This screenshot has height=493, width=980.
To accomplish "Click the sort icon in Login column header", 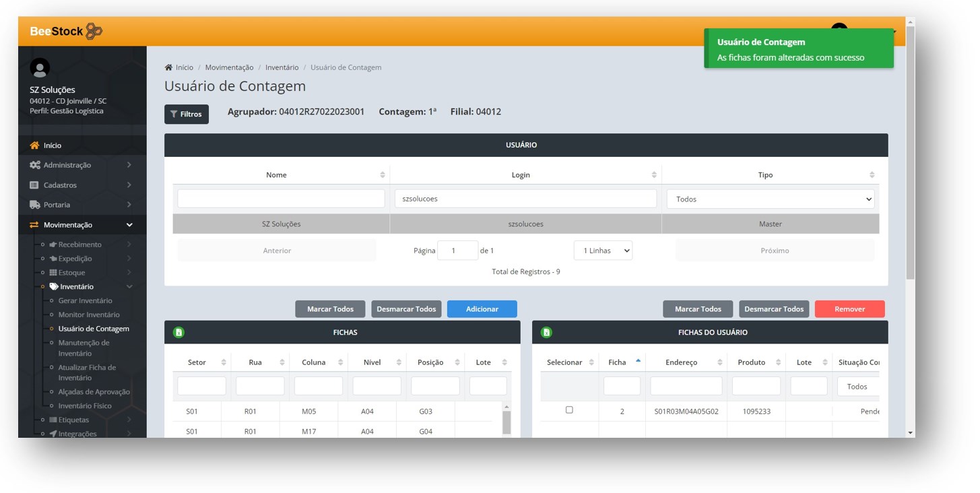I will tap(654, 175).
